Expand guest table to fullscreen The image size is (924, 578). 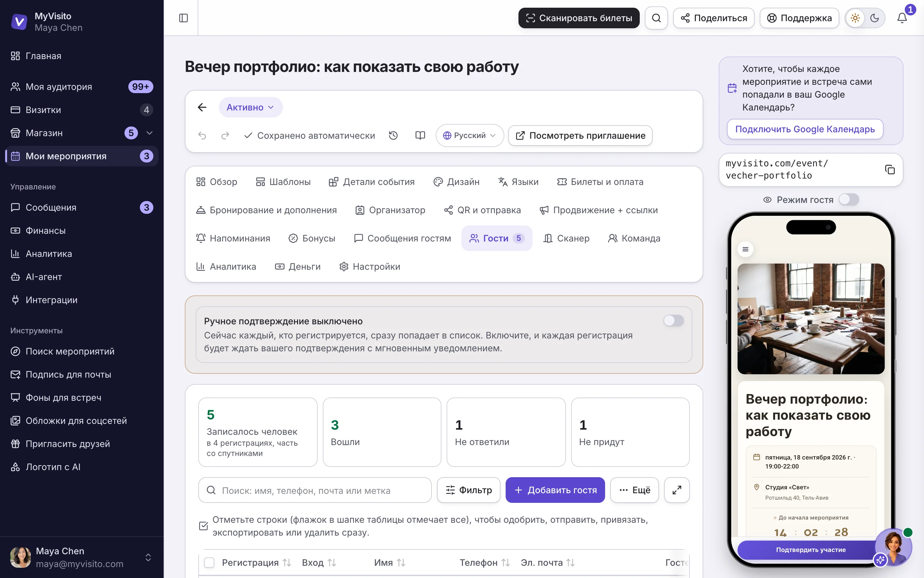677,490
